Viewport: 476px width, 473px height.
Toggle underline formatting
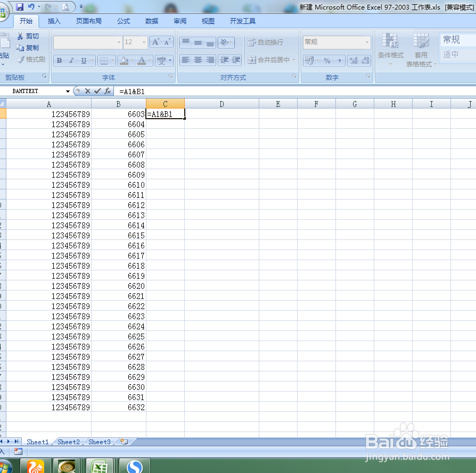[84, 60]
